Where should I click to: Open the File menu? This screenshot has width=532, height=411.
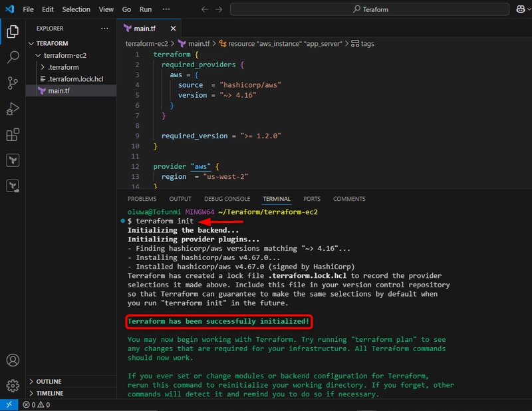[x=28, y=9]
